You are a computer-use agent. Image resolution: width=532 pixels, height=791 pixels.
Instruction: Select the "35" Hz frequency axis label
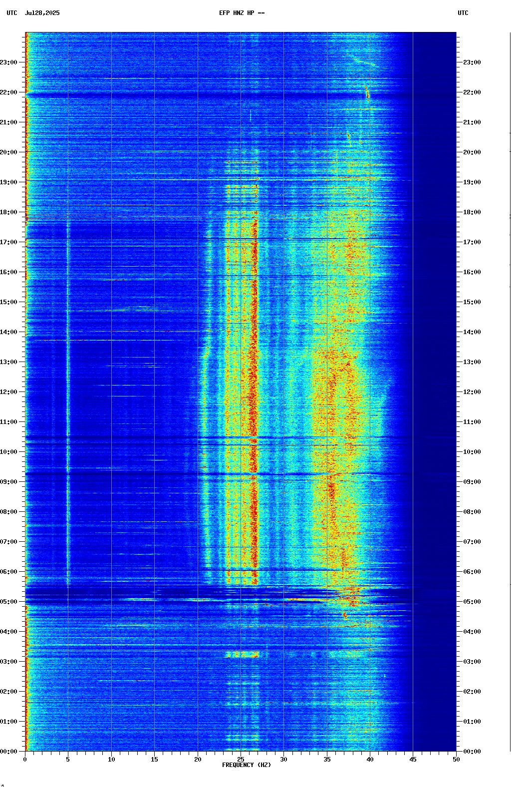327,760
